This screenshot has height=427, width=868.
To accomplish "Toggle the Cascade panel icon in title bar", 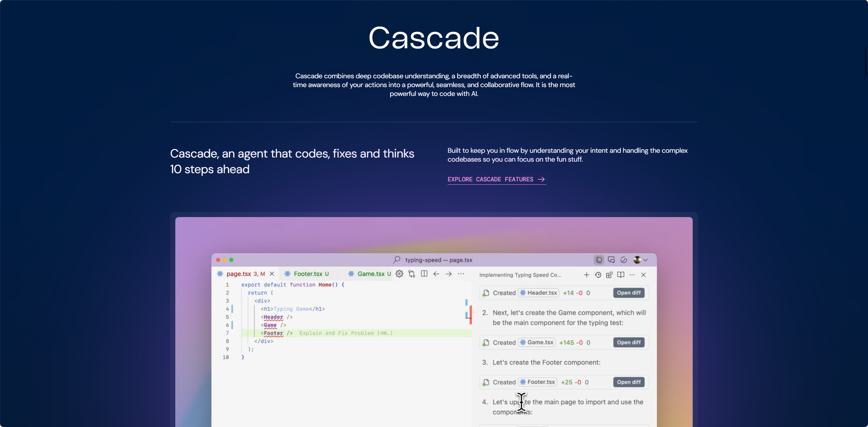I will tap(599, 260).
